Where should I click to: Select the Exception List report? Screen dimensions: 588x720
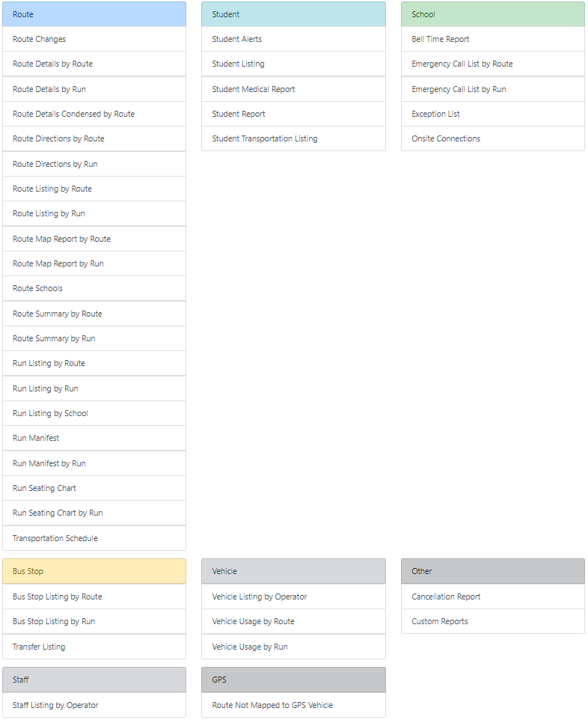pyautogui.click(x=435, y=114)
